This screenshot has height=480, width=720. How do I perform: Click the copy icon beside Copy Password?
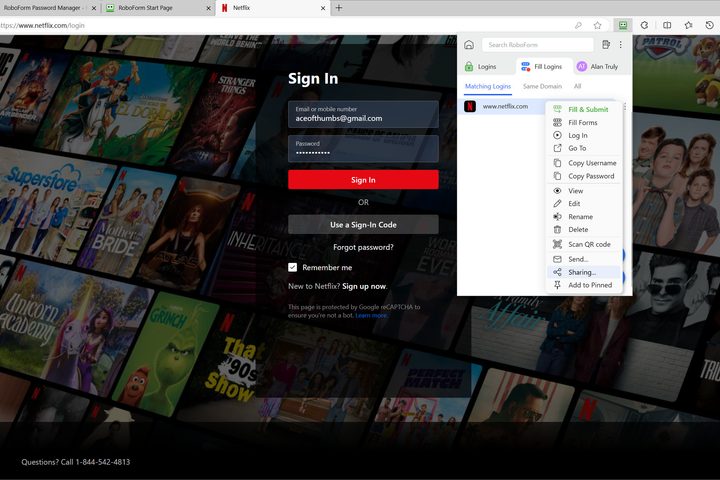click(x=557, y=176)
